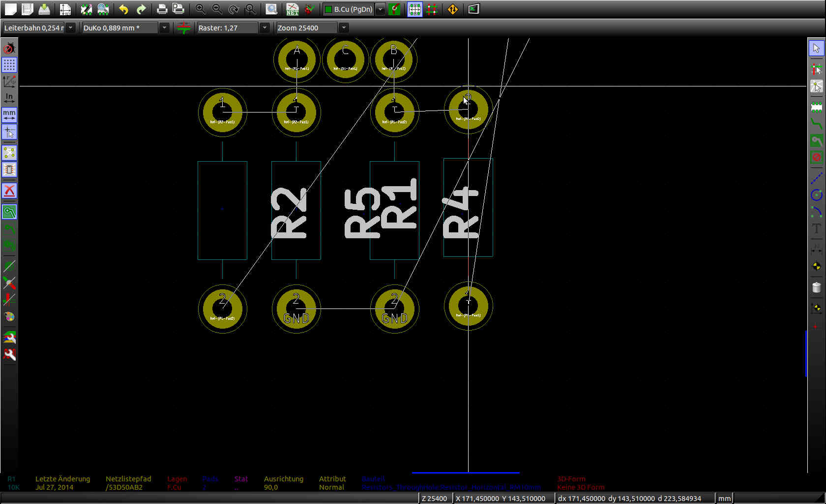Expand the DuKo via size dropdown

point(164,28)
